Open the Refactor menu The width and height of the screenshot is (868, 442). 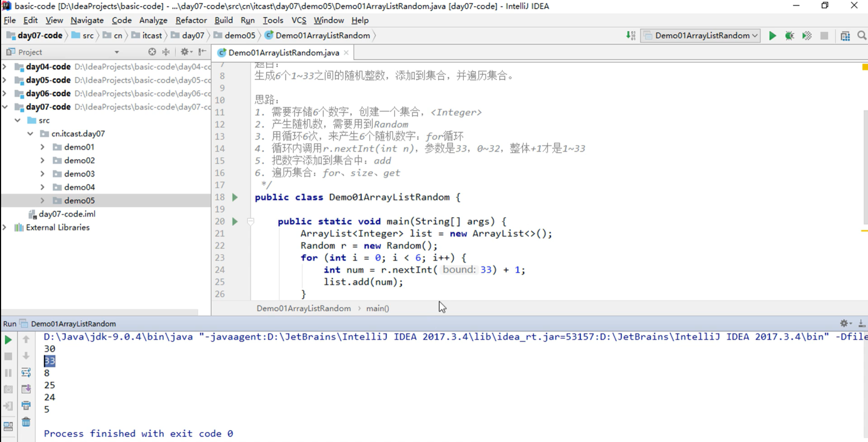(191, 20)
